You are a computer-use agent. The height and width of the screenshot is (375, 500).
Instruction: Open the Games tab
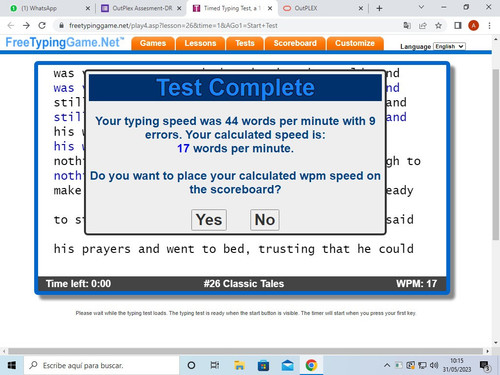coord(153,43)
